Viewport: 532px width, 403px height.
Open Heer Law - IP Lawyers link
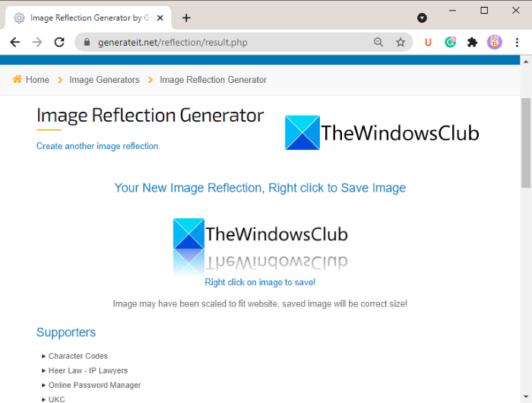click(x=88, y=370)
